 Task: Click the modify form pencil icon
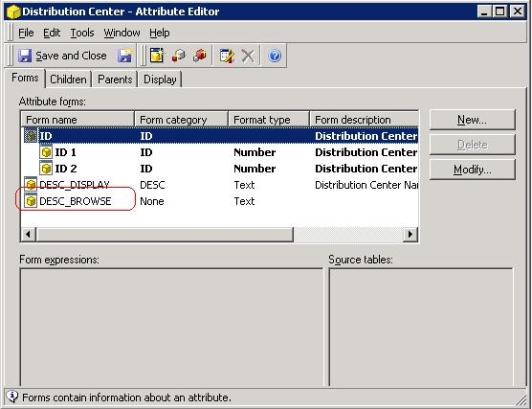(x=227, y=56)
